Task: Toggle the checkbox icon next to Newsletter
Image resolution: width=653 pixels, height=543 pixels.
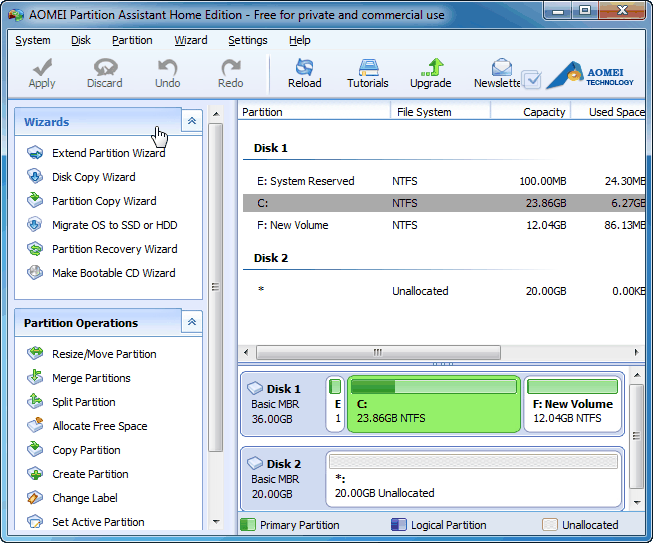Action: point(532,80)
